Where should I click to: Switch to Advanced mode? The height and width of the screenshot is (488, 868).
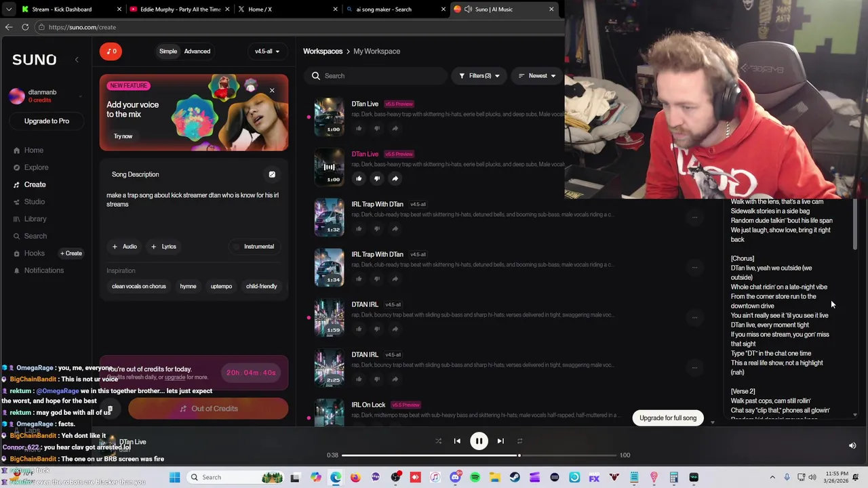197,52
